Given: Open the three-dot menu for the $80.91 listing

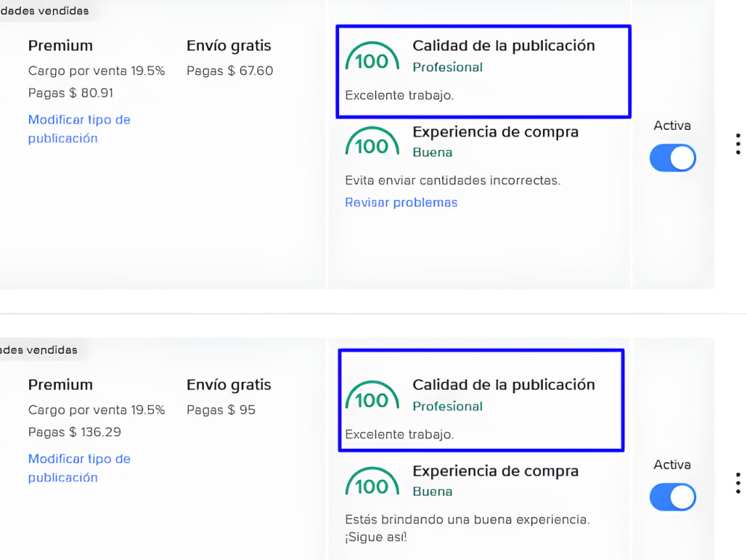Looking at the screenshot, I should click(738, 144).
